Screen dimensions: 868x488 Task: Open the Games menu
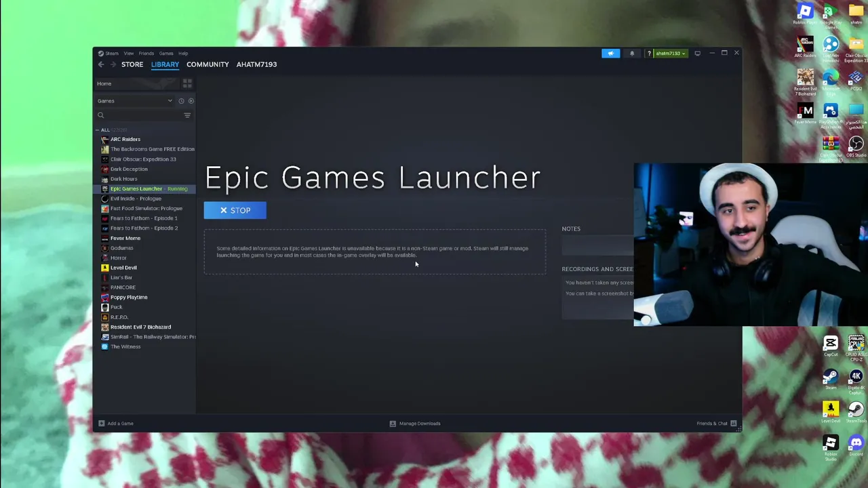click(166, 53)
